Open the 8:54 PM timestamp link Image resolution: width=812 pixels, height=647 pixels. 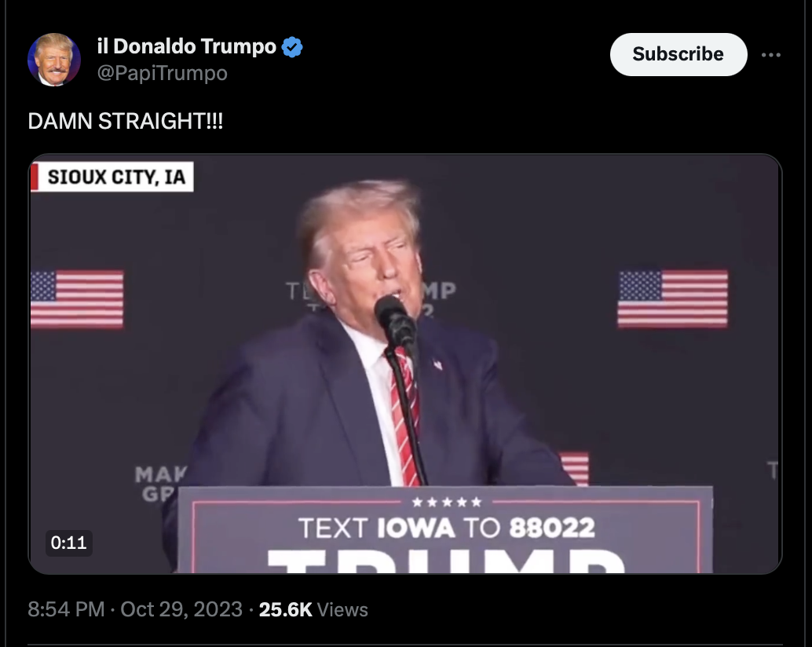point(66,609)
